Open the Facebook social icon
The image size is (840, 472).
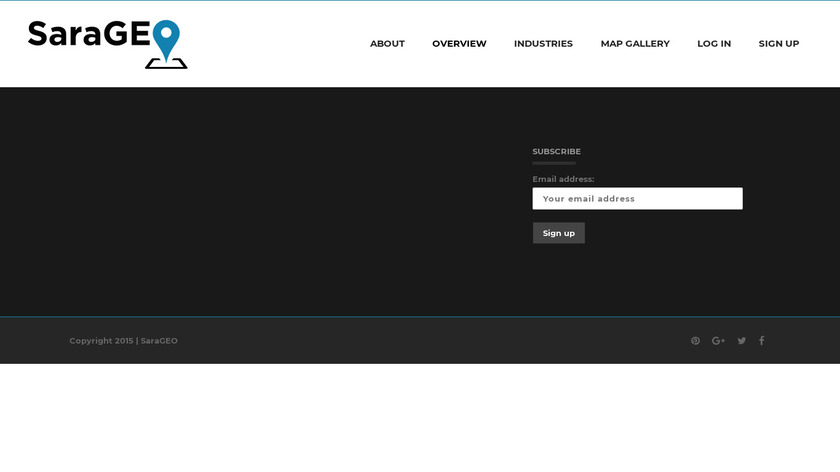pos(761,341)
